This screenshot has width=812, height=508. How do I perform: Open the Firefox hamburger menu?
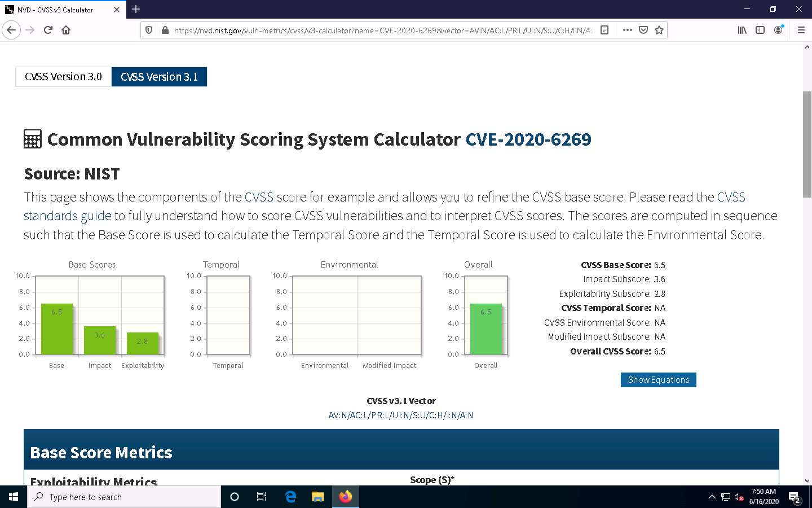(801, 30)
